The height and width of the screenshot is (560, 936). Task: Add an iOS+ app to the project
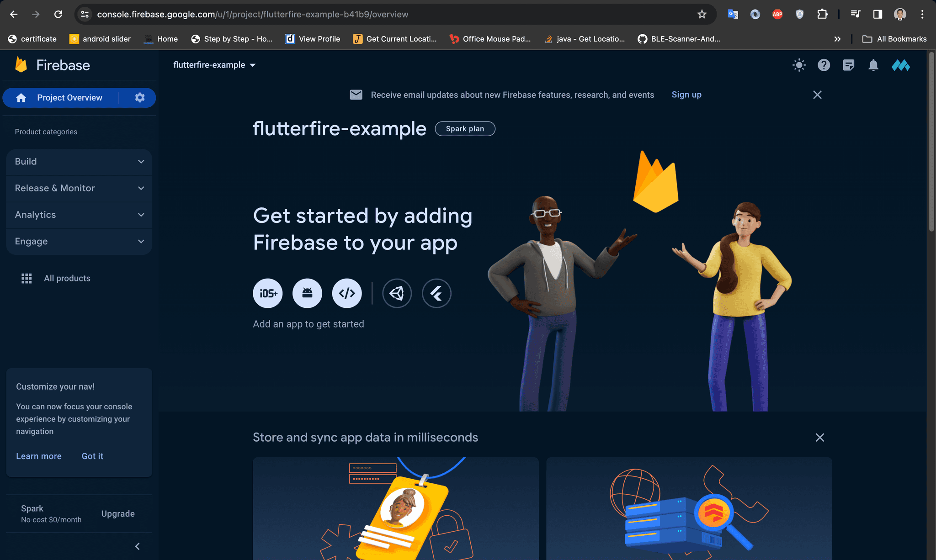pos(268,293)
